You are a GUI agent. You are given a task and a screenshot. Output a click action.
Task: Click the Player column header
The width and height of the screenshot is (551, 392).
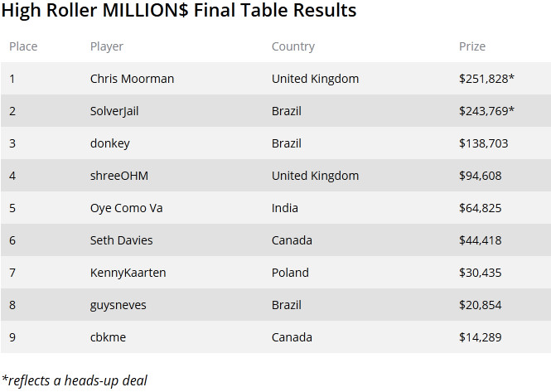click(107, 46)
